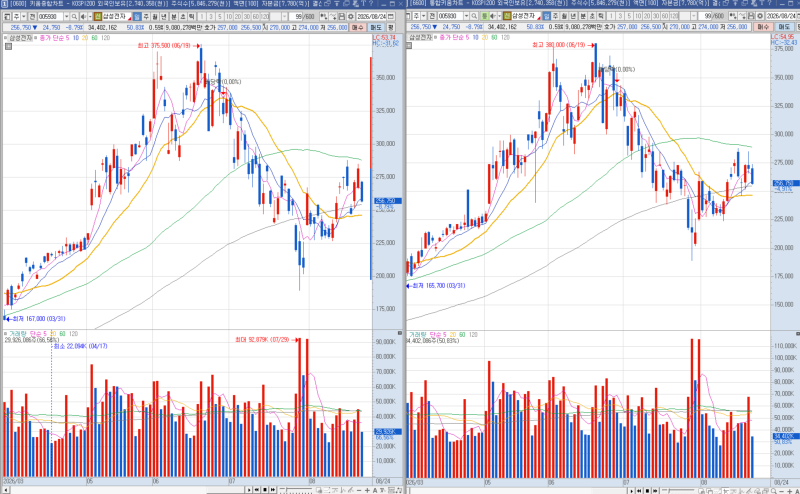800x494 pixels.
Task: Select interval 5 button in left chart
Action: tap(220, 16)
